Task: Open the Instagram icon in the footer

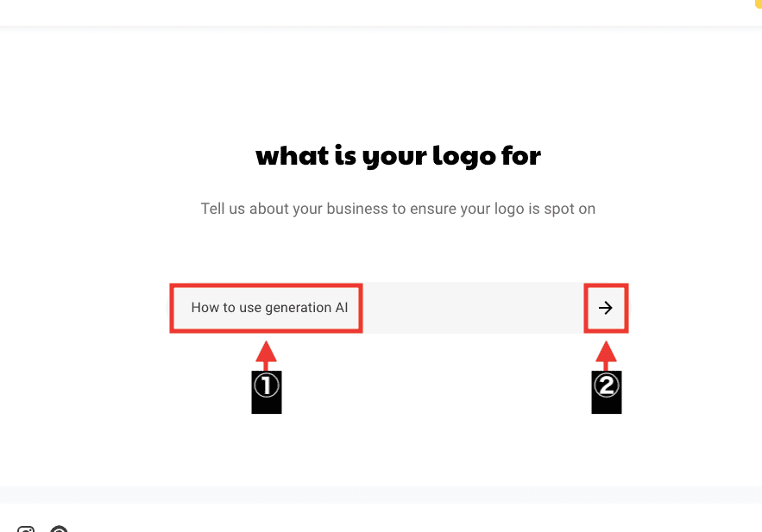Action: pyautogui.click(x=26, y=529)
